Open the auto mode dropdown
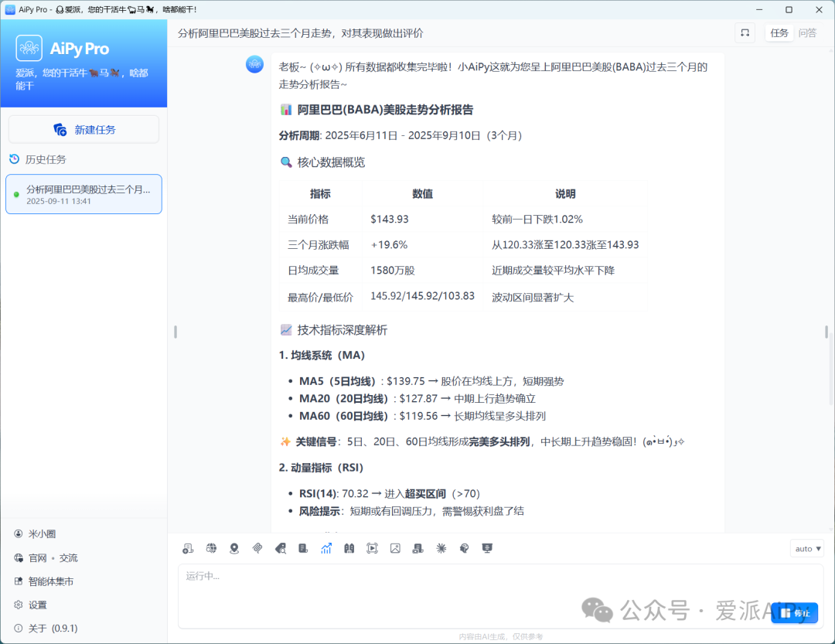Screen dimensions: 835x644 [806, 548]
